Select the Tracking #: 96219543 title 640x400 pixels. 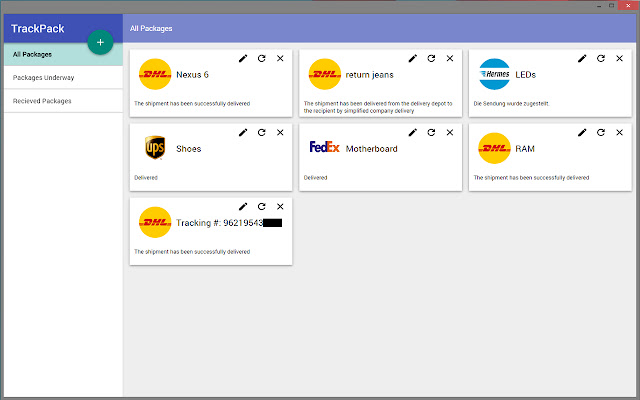[229, 223]
